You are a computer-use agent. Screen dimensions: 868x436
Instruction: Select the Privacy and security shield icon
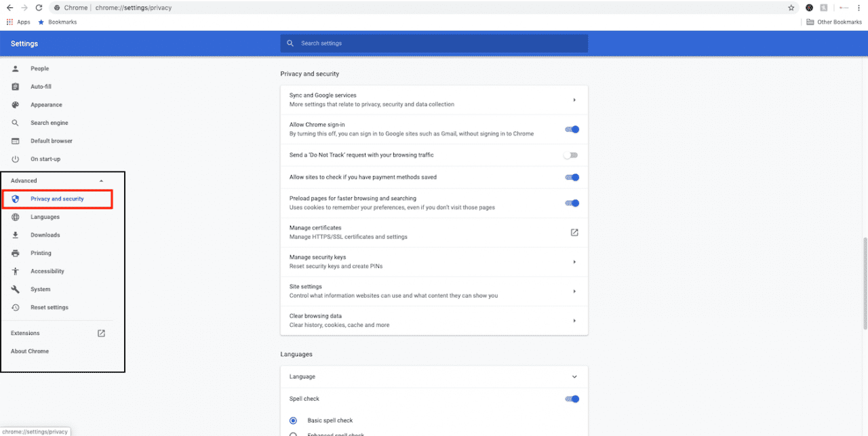(18, 199)
